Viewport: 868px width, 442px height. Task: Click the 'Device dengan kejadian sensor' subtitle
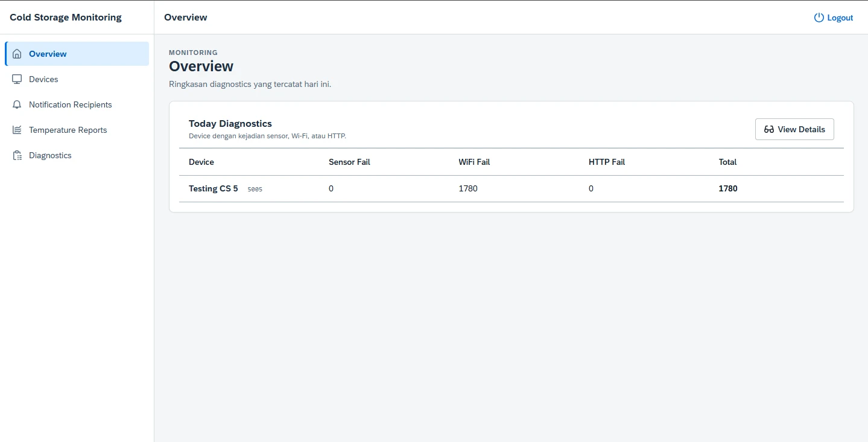(267, 136)
